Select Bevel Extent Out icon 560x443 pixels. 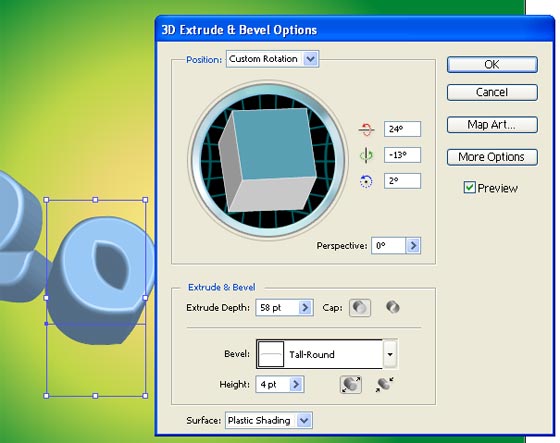351,384
